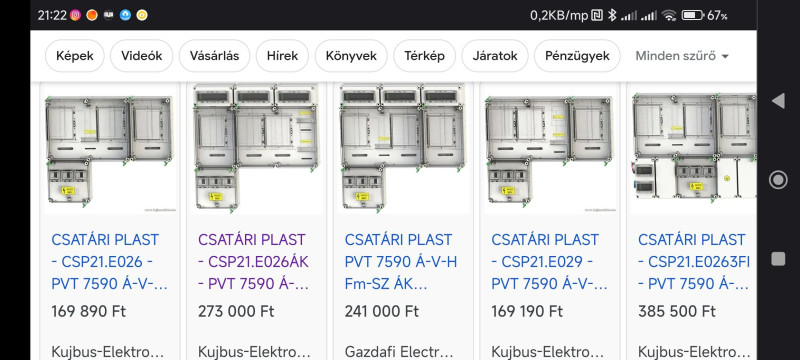Select the 273 000 Ft price

point(236,311)
